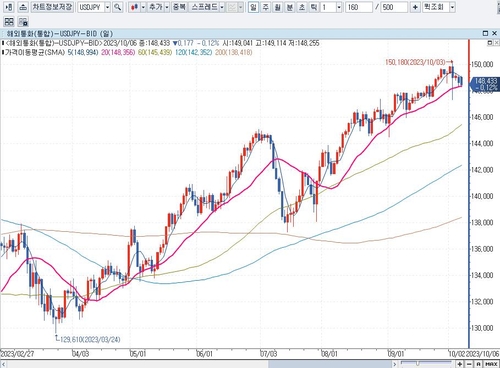The image size is (500, 368).
Task: Click the 중복 overlay button
Action: click(x=179, y=7)
